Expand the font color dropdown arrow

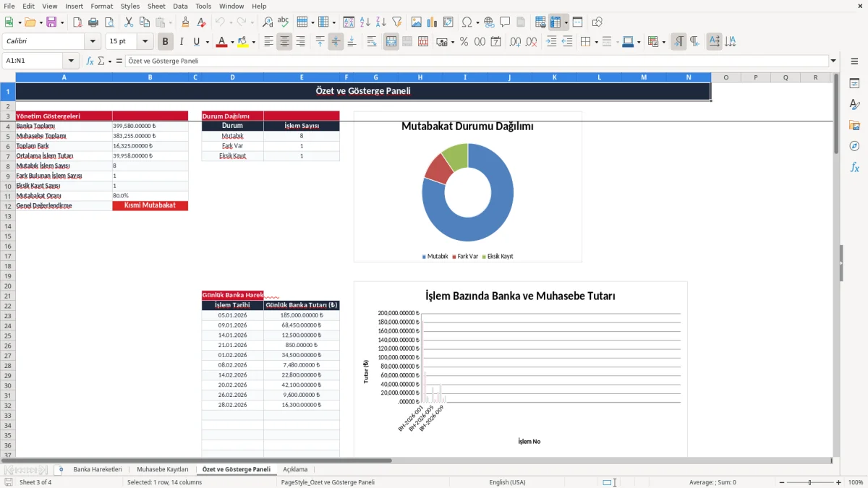[x=231, y=42]
